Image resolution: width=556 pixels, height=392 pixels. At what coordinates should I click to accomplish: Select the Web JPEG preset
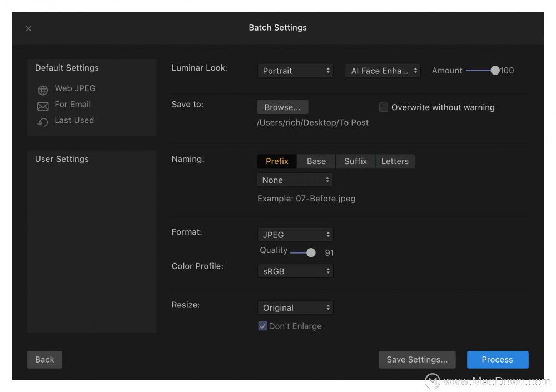click(75, 88)
